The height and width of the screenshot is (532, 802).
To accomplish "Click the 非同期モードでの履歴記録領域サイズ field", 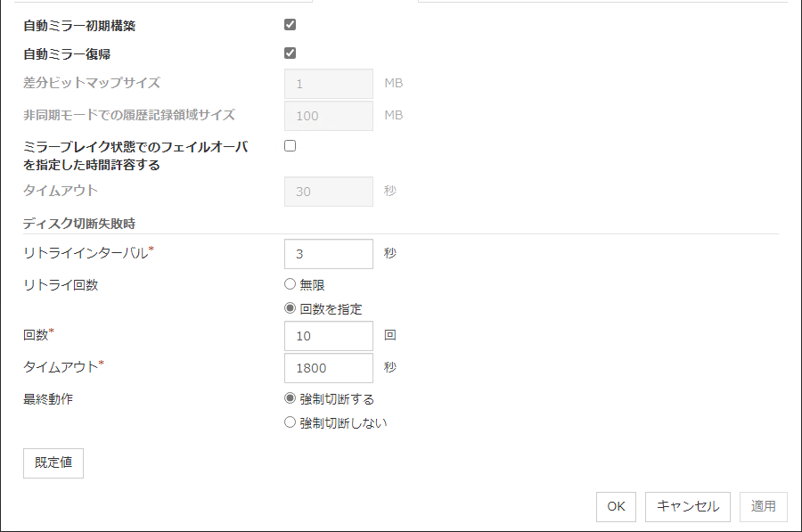I will (x=328, y=116).
